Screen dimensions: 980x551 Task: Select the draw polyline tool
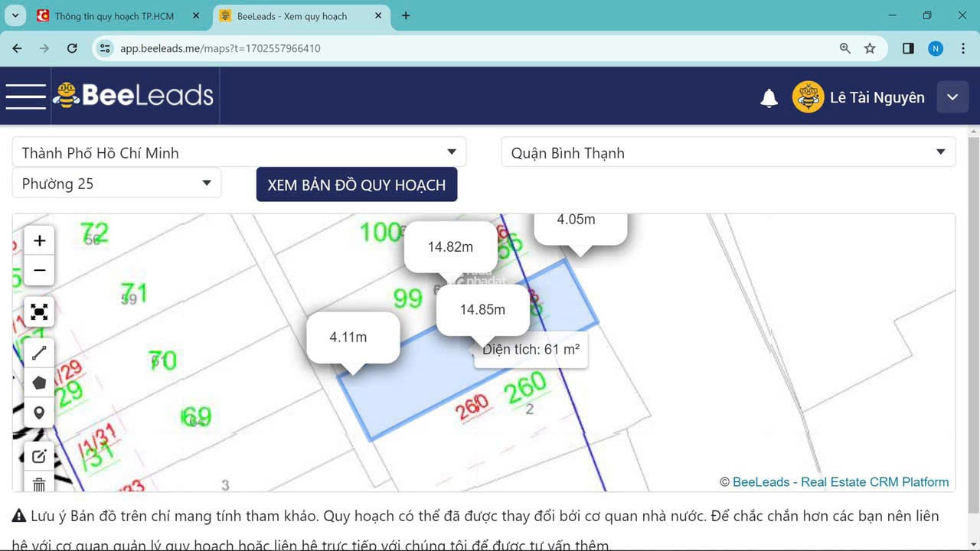click(40, 353)
